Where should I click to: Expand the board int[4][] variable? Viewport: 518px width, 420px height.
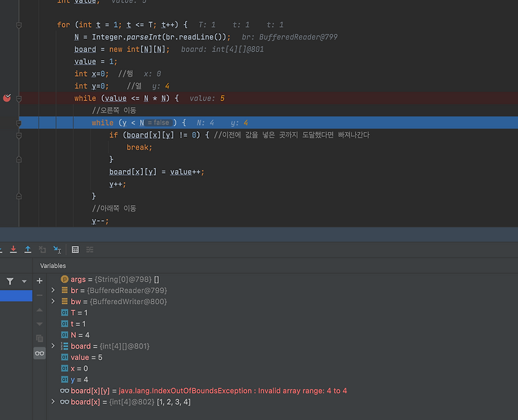pyautogui.click(x=53, y=346)
